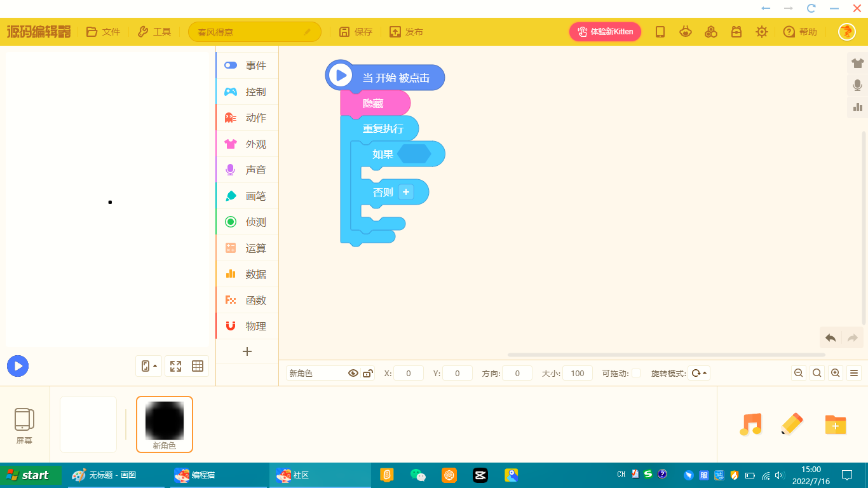Image resolution: width=868 pixels, height=488 pixels.
Task: Switch to 无标题 - 画图 in taskbar
Action: tap(115, 475)
